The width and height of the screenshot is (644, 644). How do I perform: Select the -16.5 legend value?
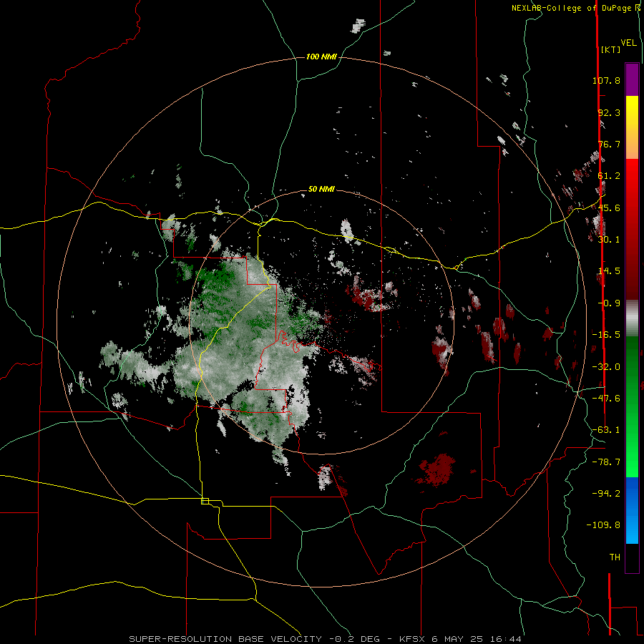point(606,335)
